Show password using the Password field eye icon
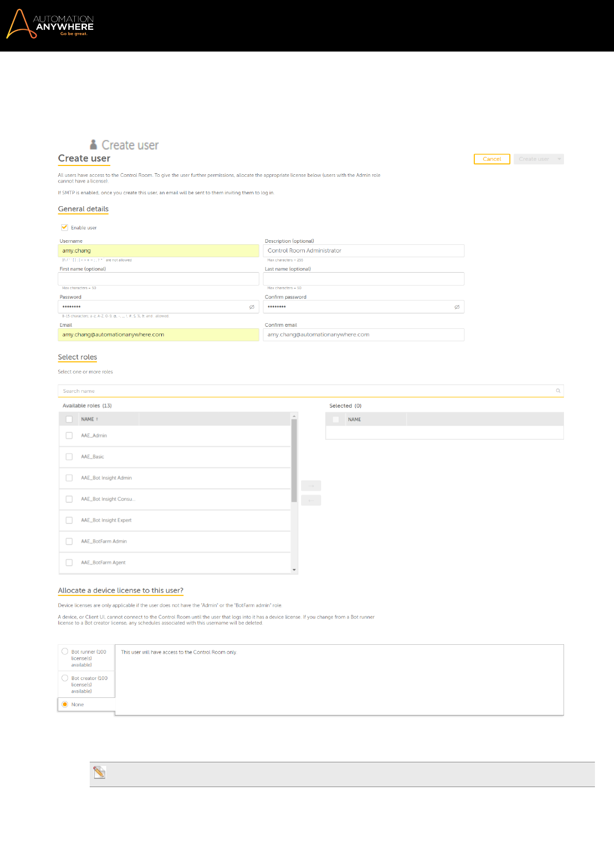Viewport: 614px width, 868px height. [252, 307]
